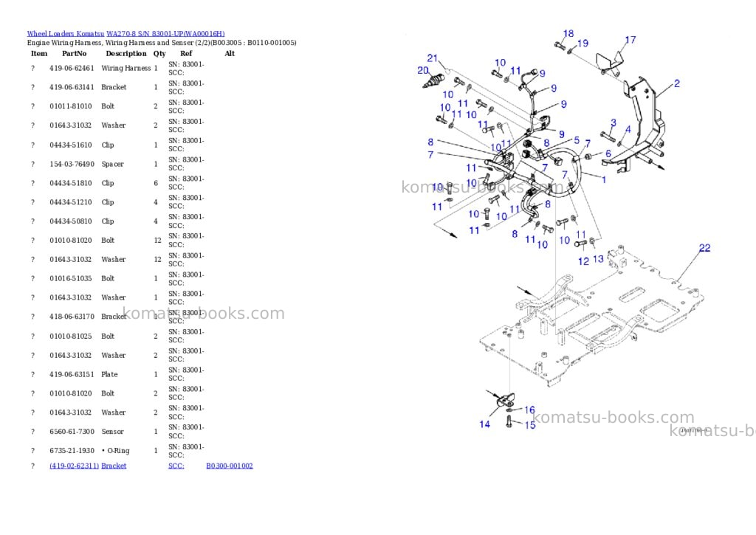Click callout number 12 on diagram
The width and height of the screenshot is (756, 535).
583,261
